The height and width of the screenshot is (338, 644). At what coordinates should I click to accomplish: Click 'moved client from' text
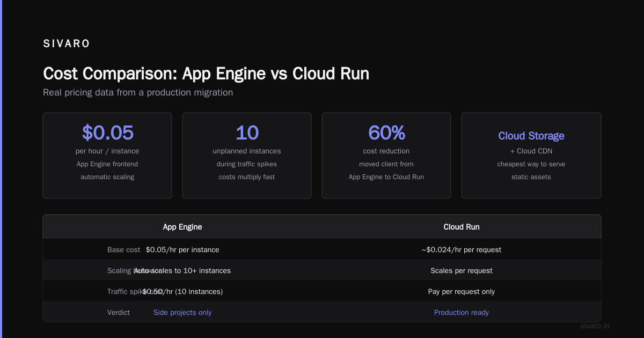[386, 164]
